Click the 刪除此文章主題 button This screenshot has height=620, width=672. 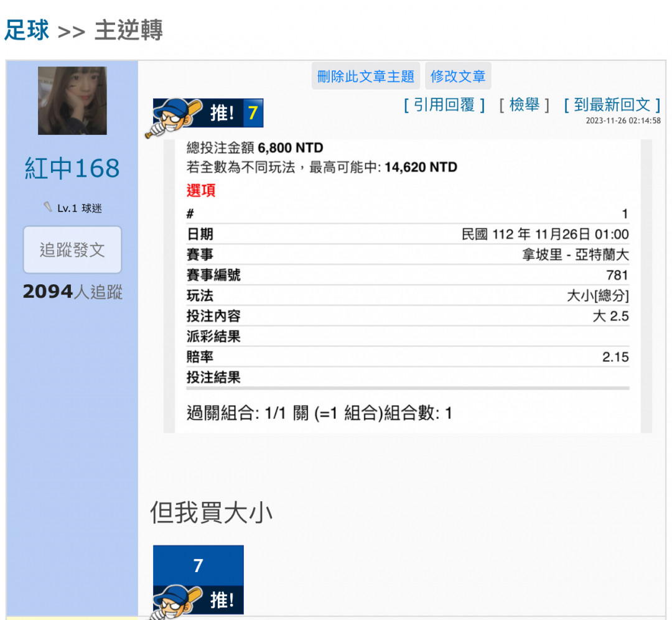click(366, 76)
